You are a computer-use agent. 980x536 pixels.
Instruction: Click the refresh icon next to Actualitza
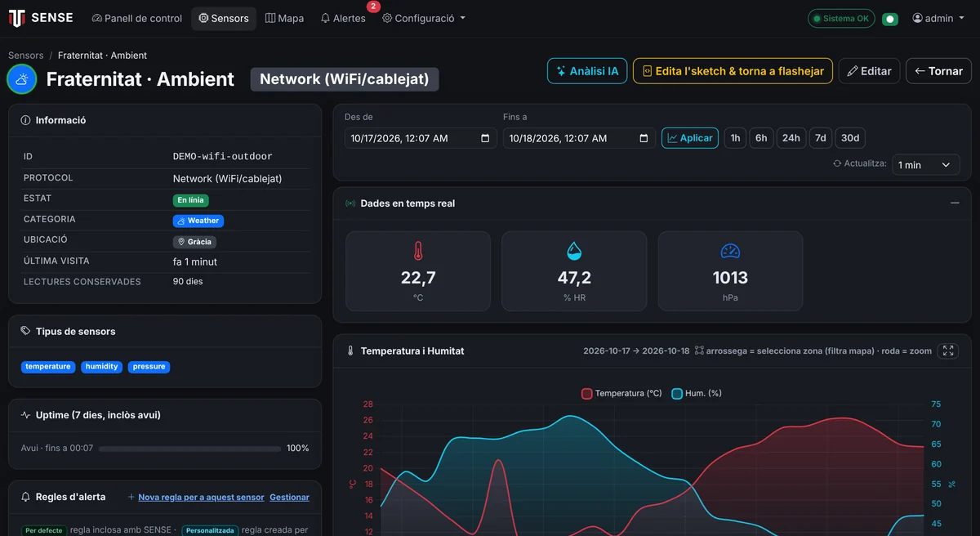click(837, 163)
